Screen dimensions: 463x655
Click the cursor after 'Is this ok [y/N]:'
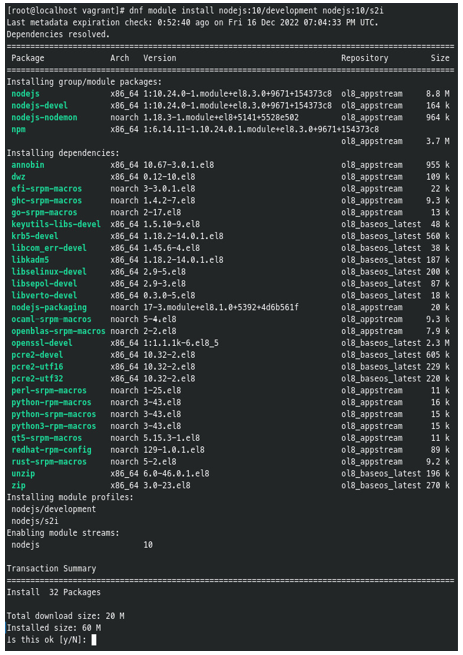coord(94,640)
